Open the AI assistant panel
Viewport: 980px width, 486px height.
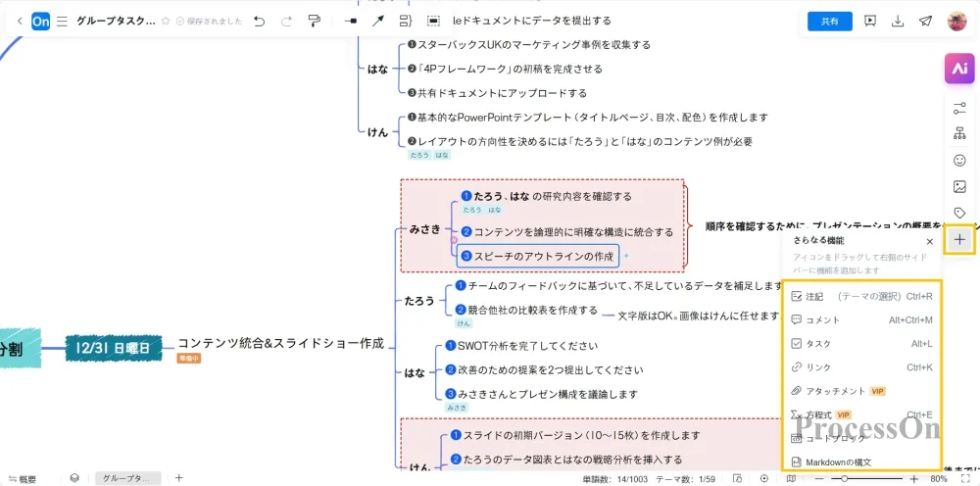[958, 69]
